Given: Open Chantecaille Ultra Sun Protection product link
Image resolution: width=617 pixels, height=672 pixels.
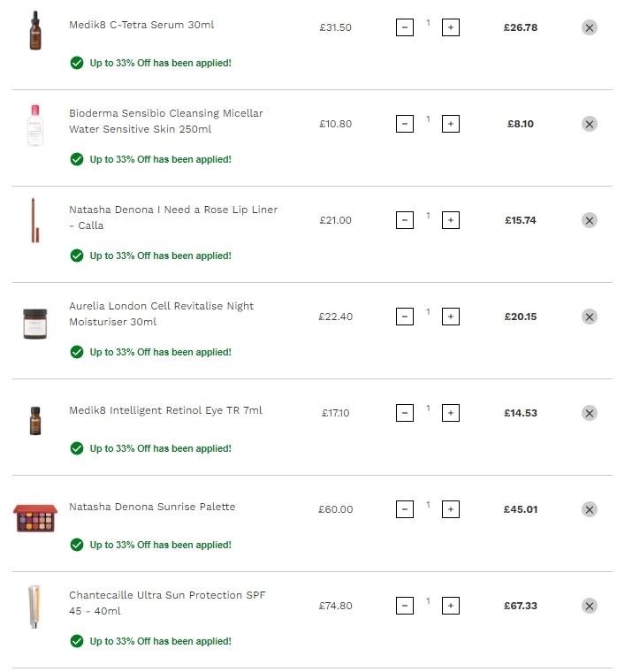Looking at the screenshot, I should 167,603.
